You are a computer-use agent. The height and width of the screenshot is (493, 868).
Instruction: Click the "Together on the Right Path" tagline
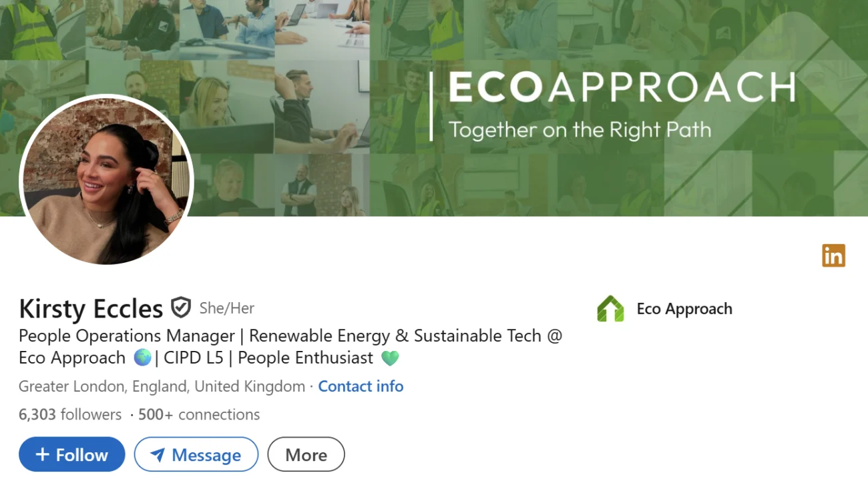[580, 129]
